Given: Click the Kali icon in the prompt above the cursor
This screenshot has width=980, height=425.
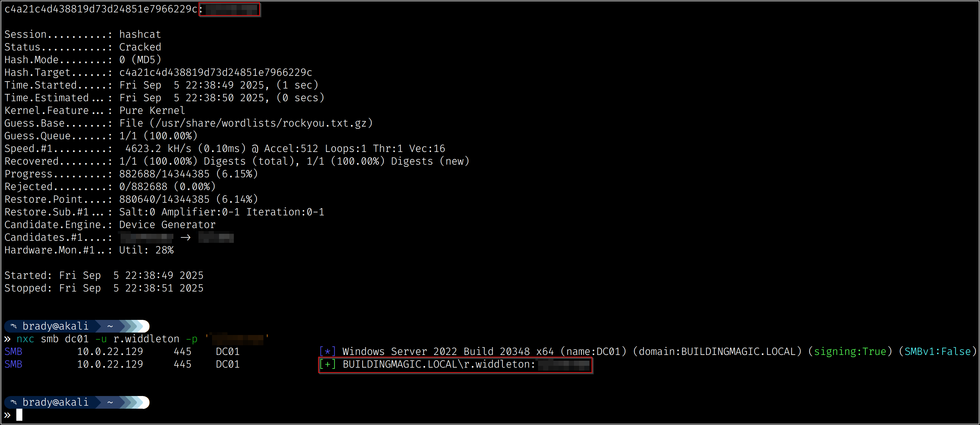Looking at the screenshot, I should tap(14, 402).
